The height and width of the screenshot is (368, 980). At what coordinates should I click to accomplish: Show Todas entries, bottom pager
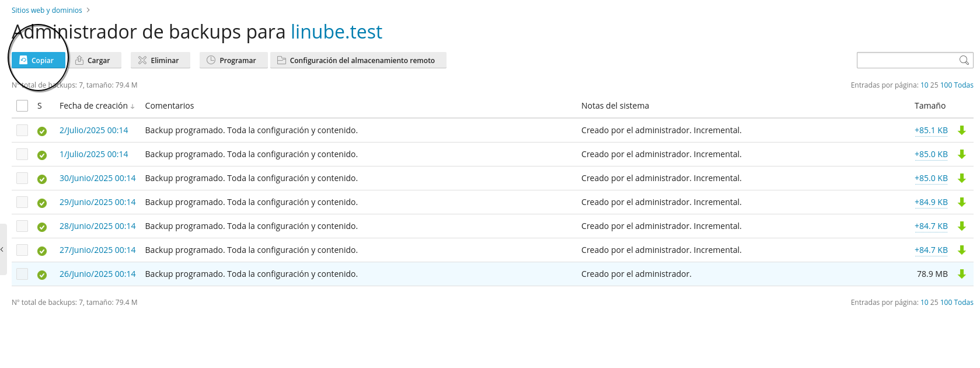(964, 303)
